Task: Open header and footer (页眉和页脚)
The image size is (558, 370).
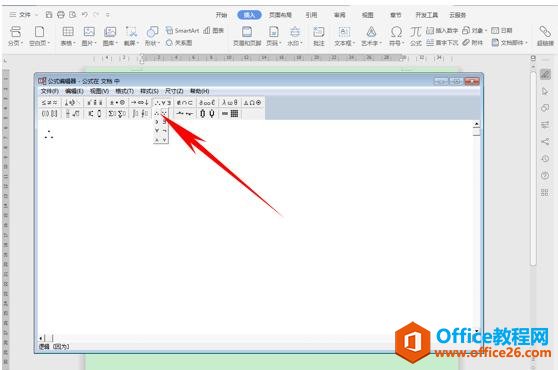Action: (x=247, y=36)
